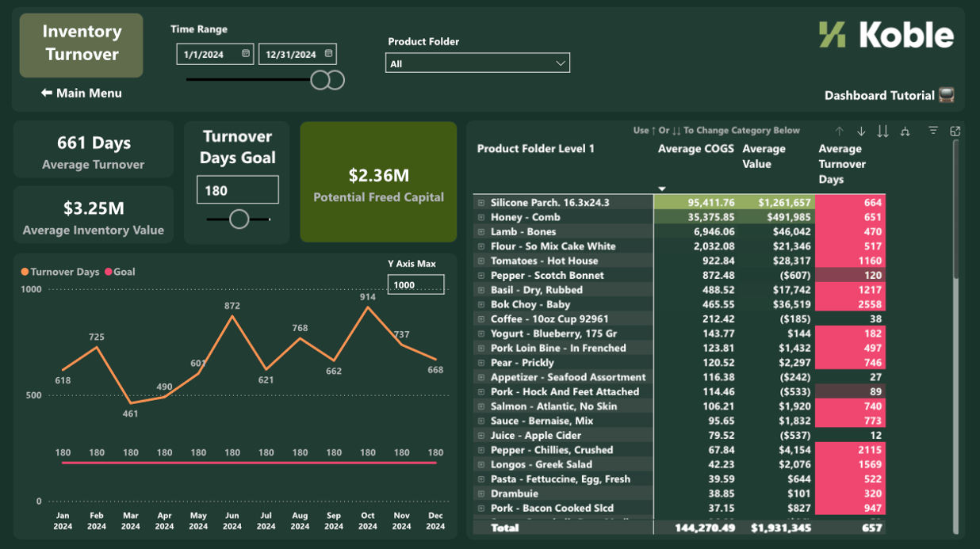Open the Dashboard Tutorial
The image size is (980, 549).
click(889, 96)
